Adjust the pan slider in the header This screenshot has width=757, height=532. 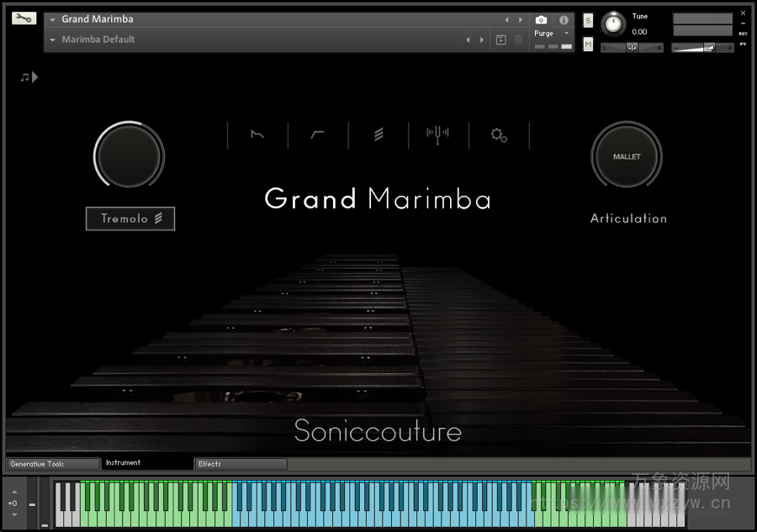[x=632, y=47]
